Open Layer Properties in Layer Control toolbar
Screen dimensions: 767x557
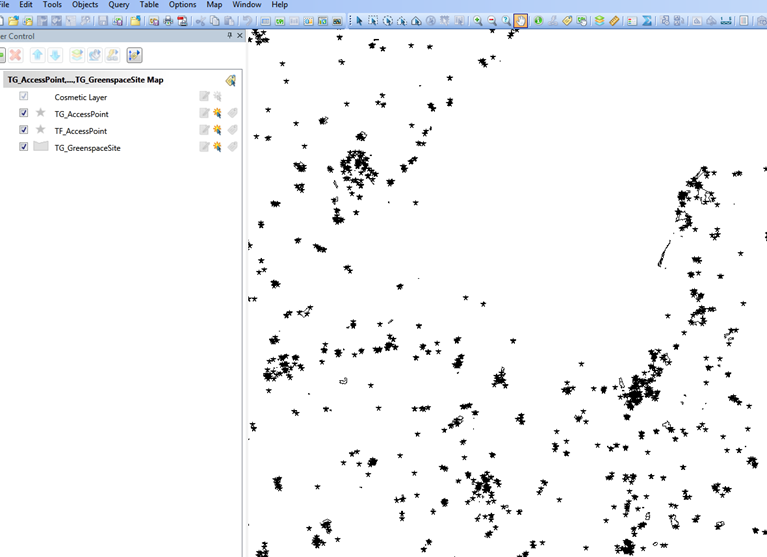[77, 55]
